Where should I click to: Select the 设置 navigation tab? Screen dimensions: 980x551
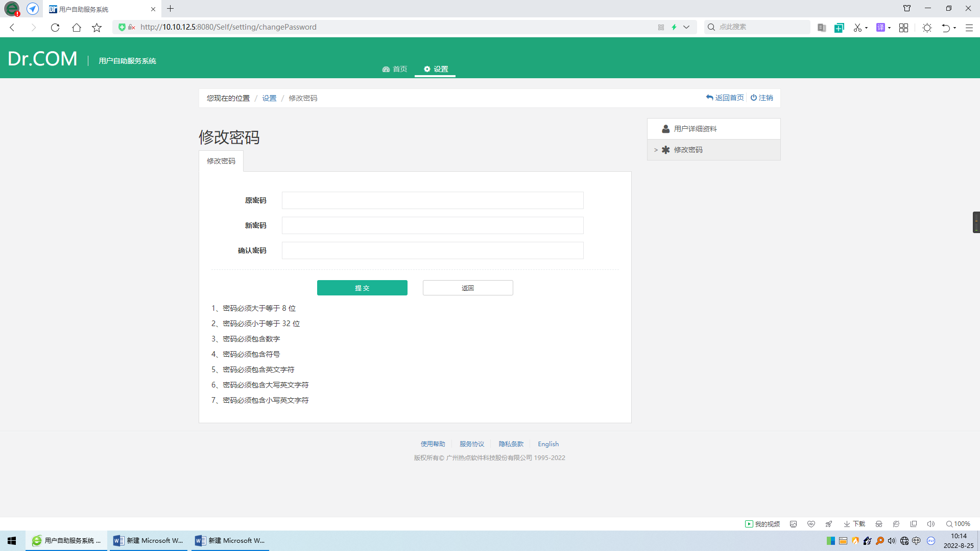435,69
